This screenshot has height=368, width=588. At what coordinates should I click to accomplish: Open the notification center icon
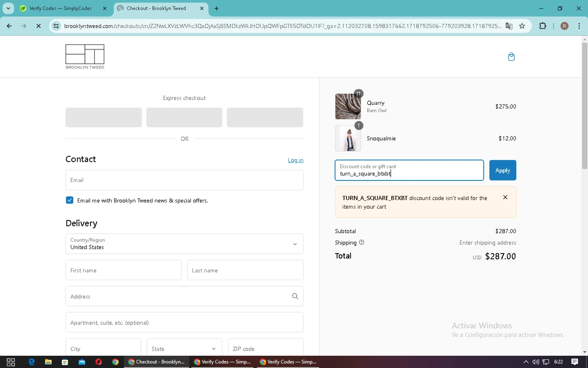click(x=575, y=362)
